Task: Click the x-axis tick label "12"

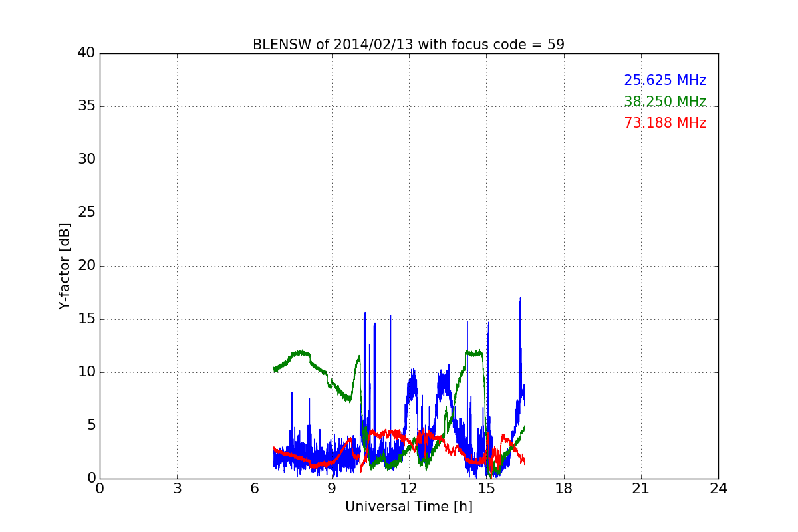Action: tap(409, 489)
